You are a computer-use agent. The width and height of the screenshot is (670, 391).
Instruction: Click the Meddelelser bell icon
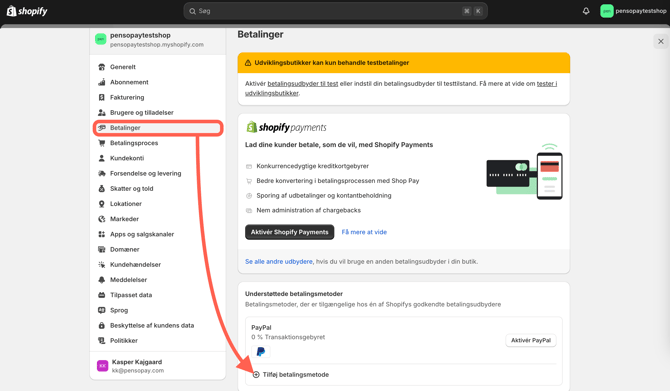click(102, 279)
